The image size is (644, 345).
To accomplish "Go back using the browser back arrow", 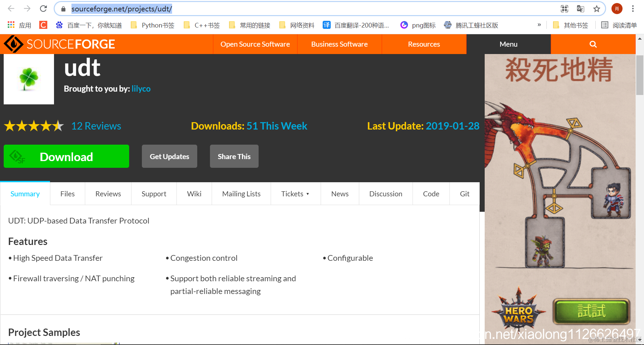I will pos(11,9).
